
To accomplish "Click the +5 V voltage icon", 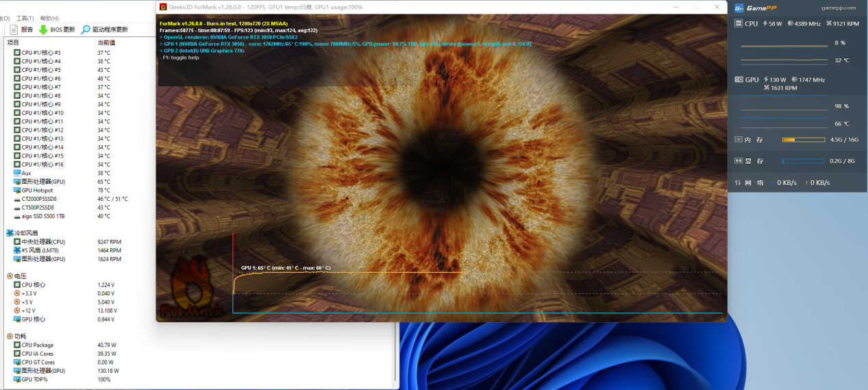I will [x=17, y=302].
